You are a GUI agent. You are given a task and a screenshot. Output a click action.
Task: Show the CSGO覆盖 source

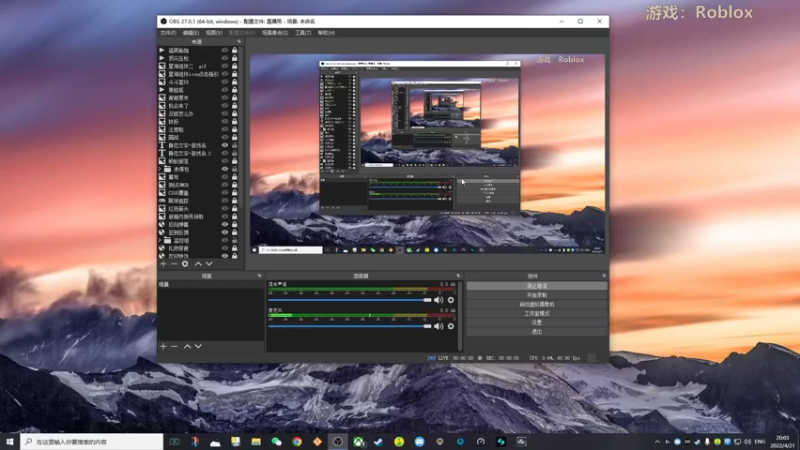click(x=225, y=193)
